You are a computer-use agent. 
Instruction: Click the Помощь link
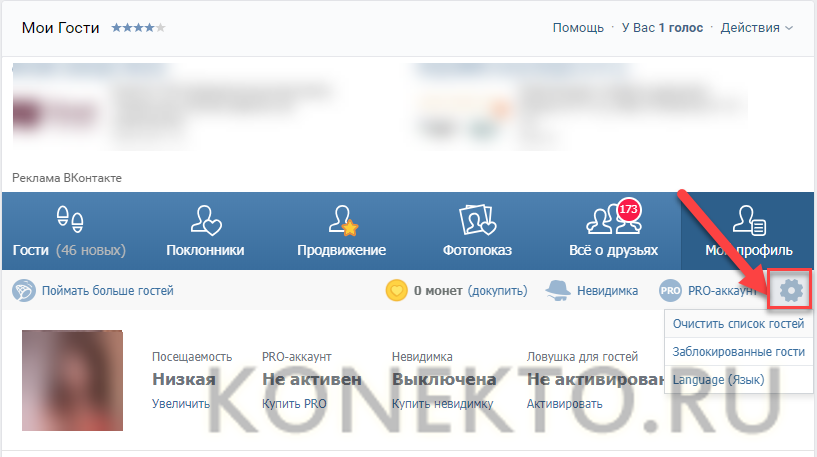[578, 28]
